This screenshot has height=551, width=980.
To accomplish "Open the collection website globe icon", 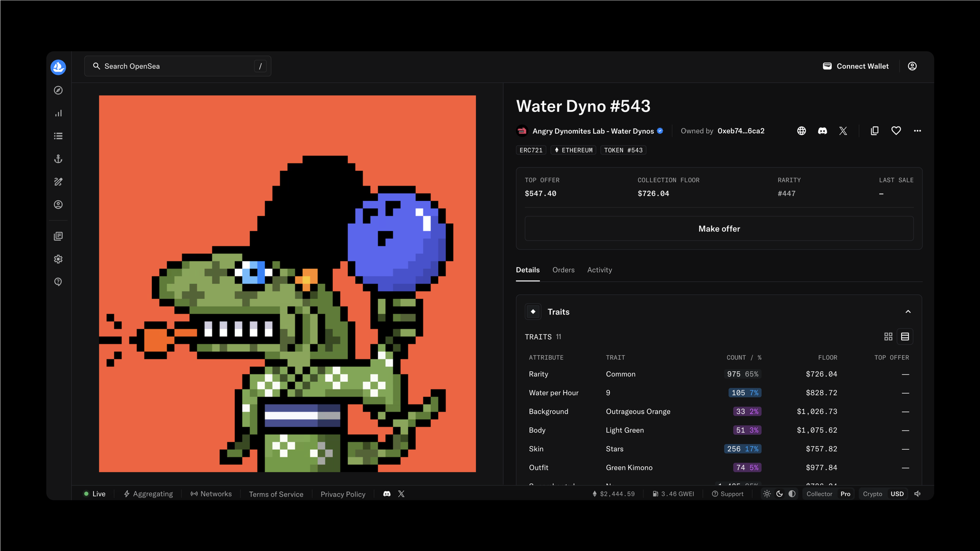I will (x=802, y=131).
